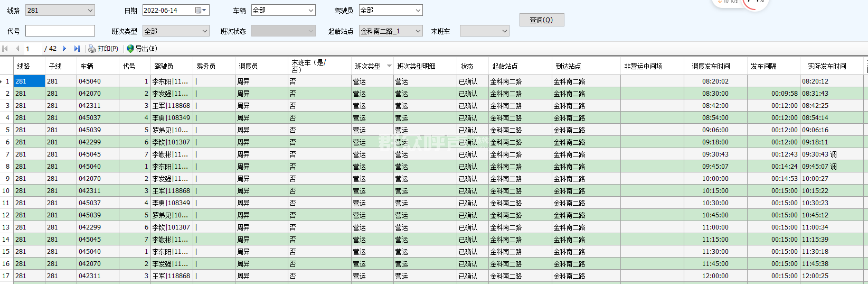Open the 班次类型 filter dropdown
Screen dimensions: 868x284
205,31
